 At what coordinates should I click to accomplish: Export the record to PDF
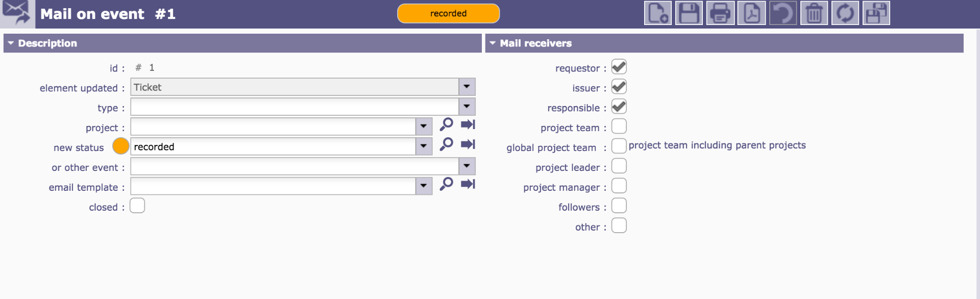tap(751, 13)
